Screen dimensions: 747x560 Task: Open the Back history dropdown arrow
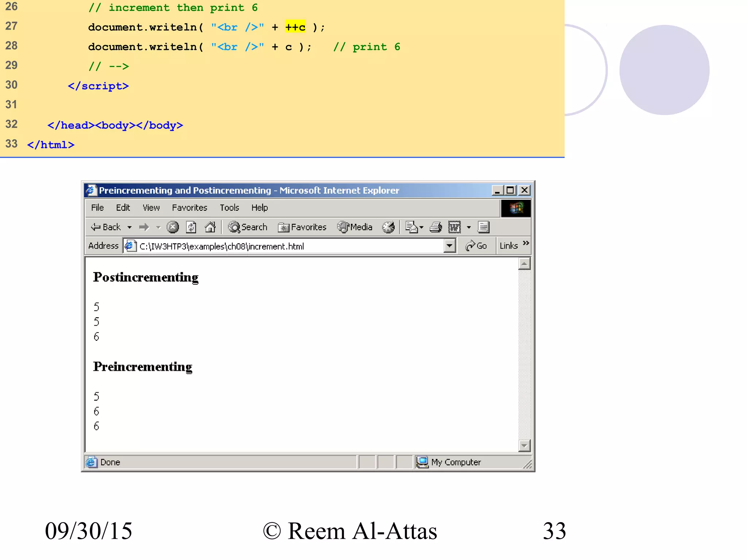pos(129,227)
